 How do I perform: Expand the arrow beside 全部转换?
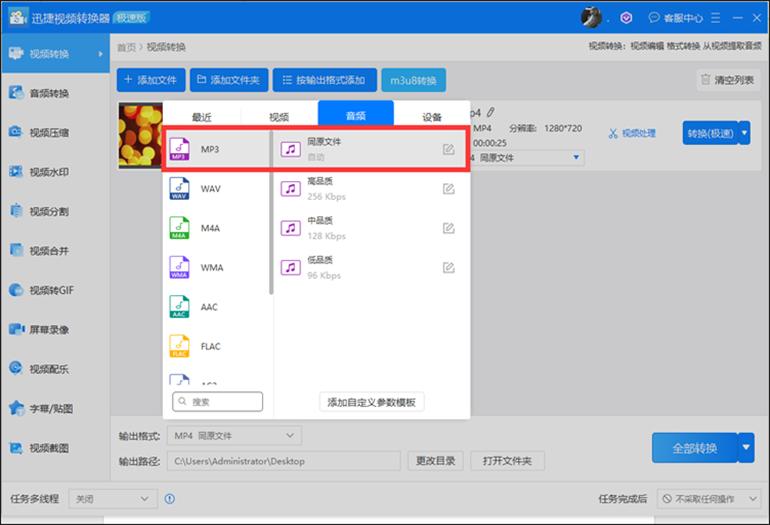(x=746, y=447)
